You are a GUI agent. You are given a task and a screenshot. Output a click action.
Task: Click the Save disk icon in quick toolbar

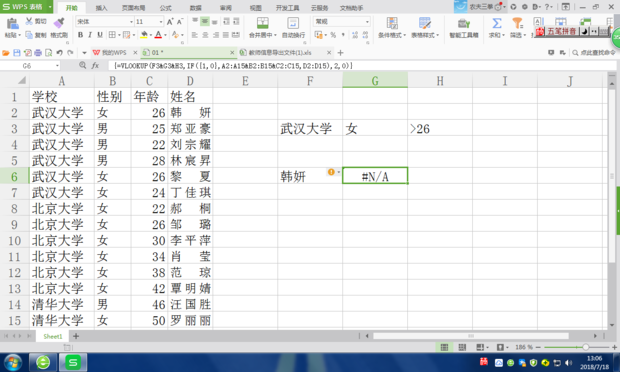tap(17, 53)
